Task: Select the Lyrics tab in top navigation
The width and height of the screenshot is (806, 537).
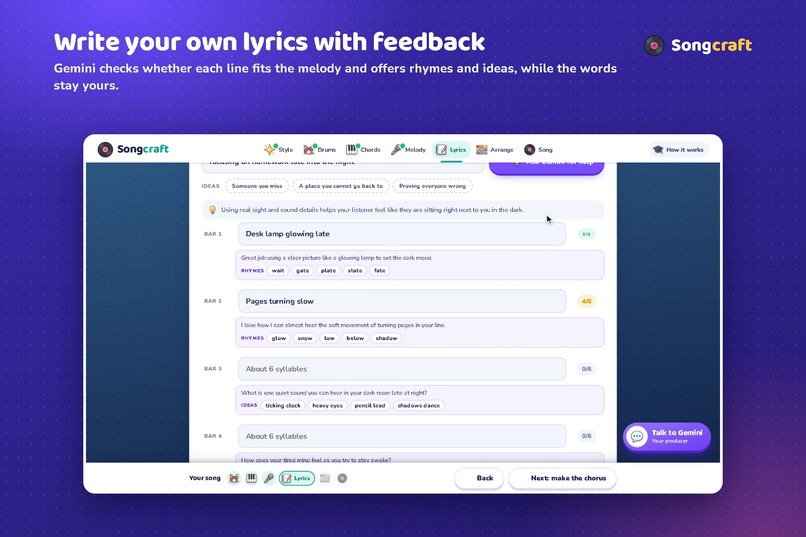Action: (451, 150)
